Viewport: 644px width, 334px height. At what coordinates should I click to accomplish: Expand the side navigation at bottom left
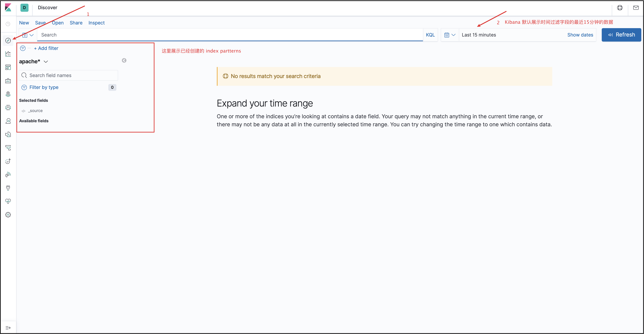tap(8, 327)
